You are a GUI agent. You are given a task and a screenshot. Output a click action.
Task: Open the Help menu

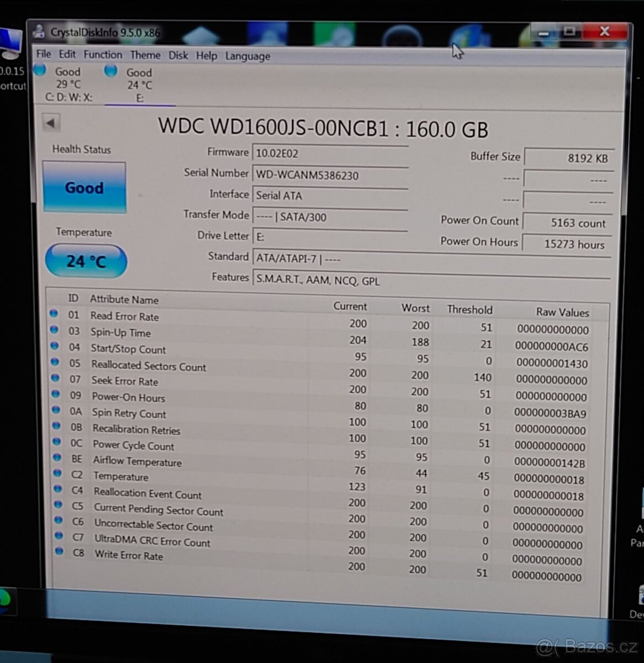click(x=207, y=56)
